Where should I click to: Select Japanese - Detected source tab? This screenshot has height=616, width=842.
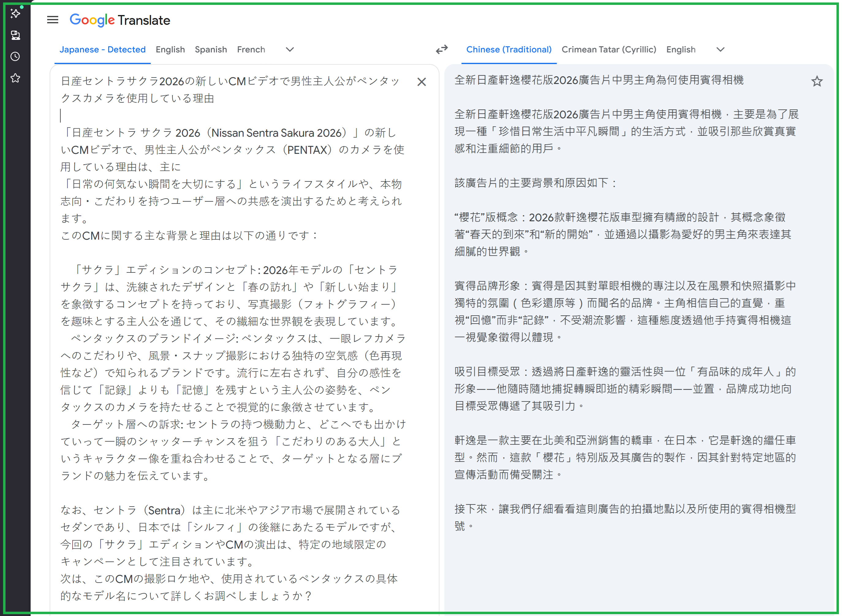(x=103, y=50)
